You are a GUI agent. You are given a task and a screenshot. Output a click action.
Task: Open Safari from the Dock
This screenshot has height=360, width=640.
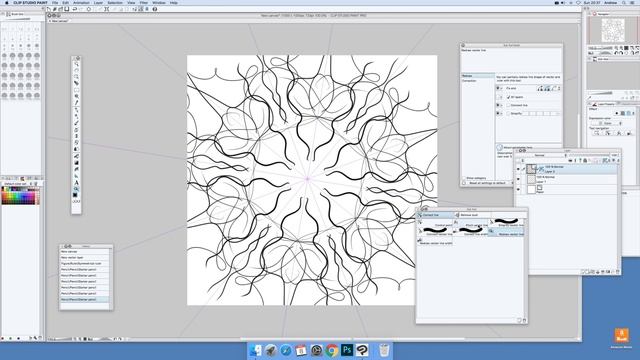click(286, 350)
